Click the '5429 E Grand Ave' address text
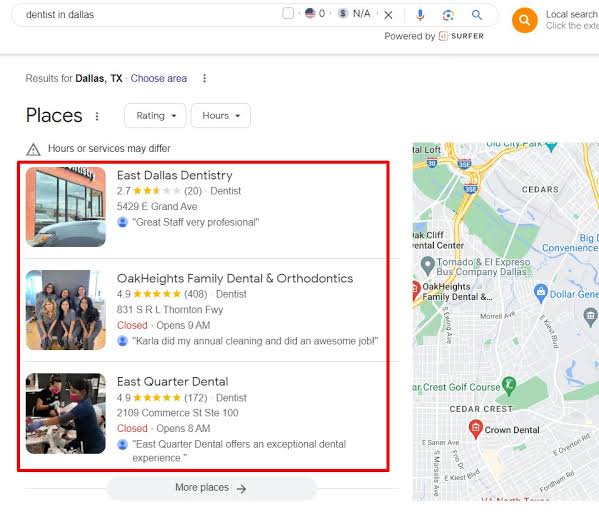This screenshot has width=599, height=512. (157, 206)
